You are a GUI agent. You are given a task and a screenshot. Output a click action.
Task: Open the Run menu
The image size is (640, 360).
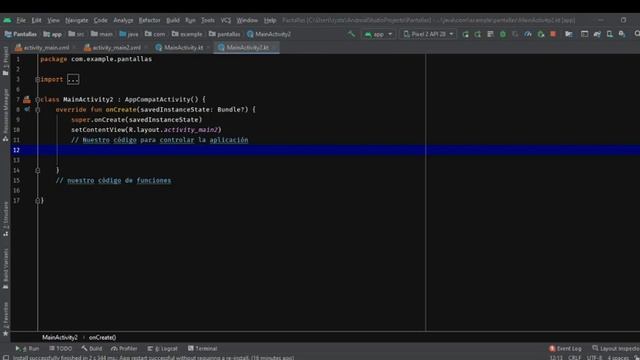click(x=190, y=20)
